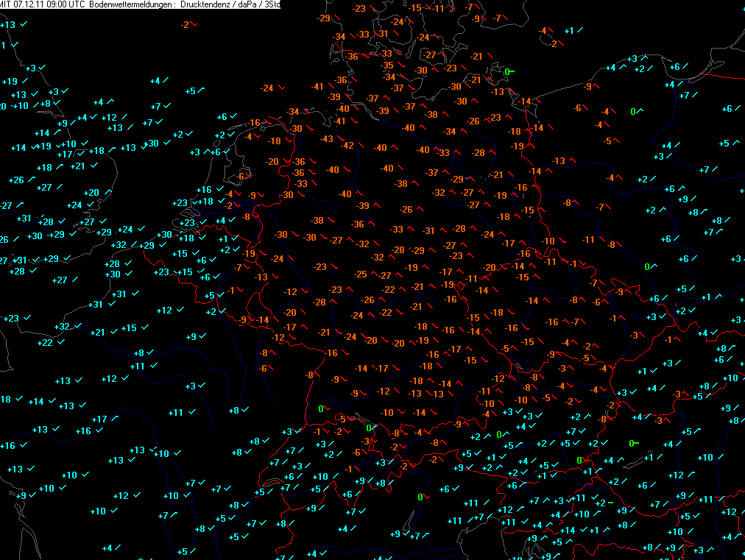The width and height of the screenshot is (745, 560).
Task: Click the +20 pressure tendency value
Action: tap(91, 193)
